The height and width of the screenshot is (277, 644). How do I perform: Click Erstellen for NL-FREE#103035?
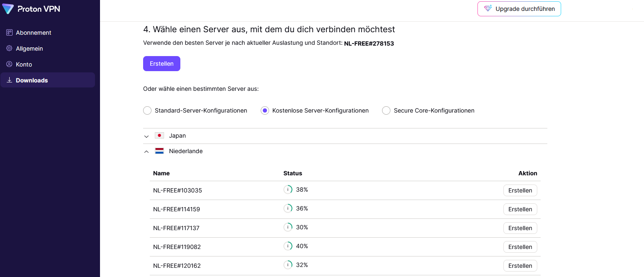point(520,190)
